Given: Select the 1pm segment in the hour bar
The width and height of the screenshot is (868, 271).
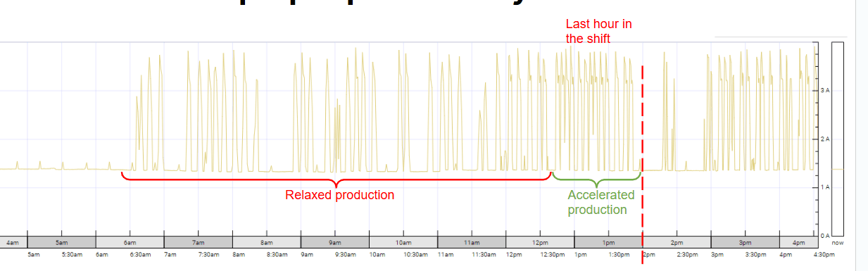Looking at the screenshot, I should (608, 242).
